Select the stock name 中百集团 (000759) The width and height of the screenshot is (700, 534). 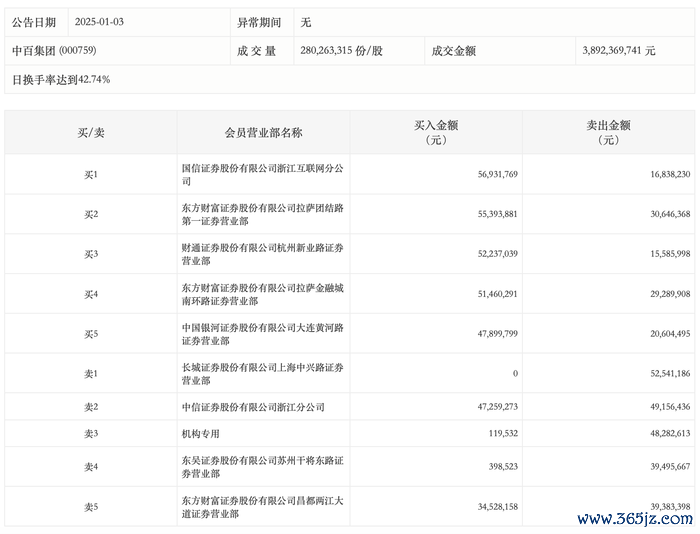coord(54,50)
